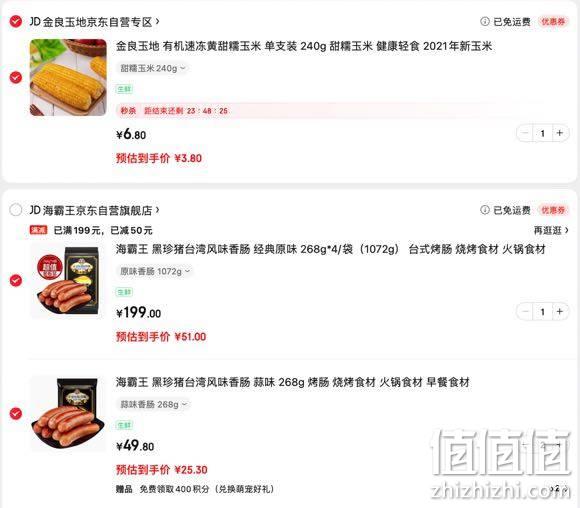This screenshot has height=508, width=580.
Task: Increase 1072g sausage quantity with plus
Action: [560, 312]
